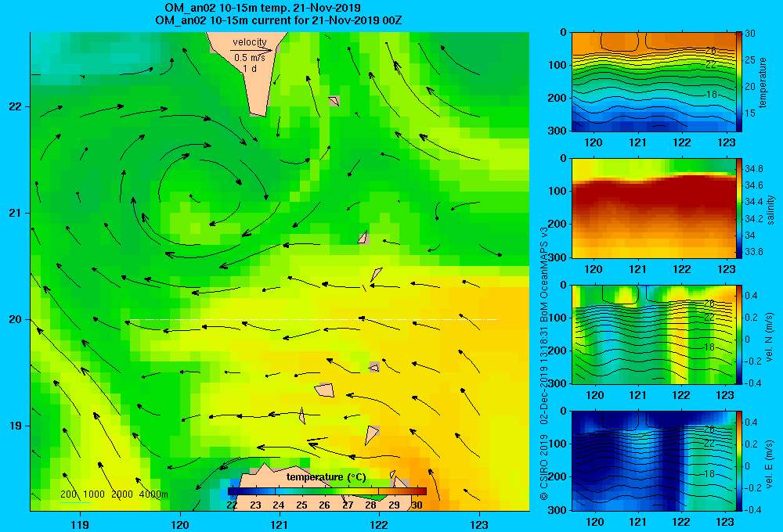
Task: Click the vertical 'BoM OceanMAPS v3' text
Action: 544,274
